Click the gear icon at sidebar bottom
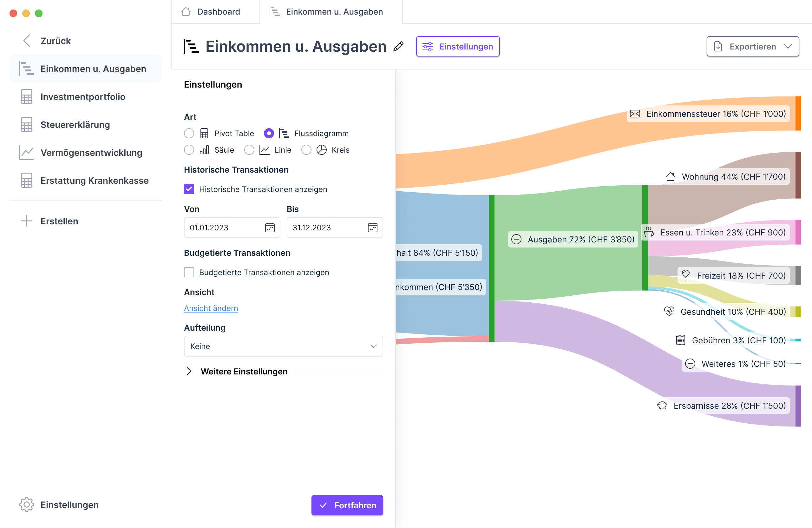Image resolution: width=812 pixels, height=528 pixels. click(27, 505)
